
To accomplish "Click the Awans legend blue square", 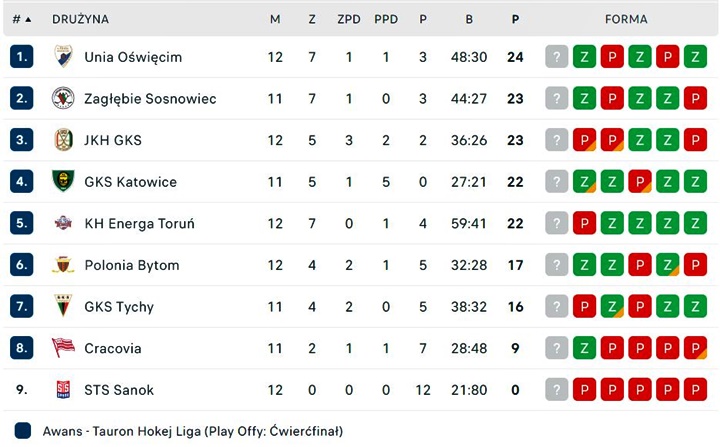I will tap(23, 431).
